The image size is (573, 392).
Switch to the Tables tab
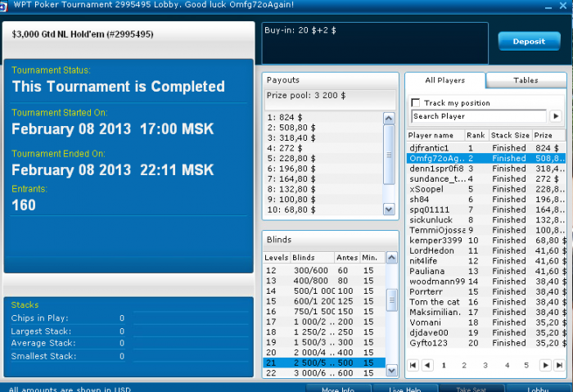point(526,80)
